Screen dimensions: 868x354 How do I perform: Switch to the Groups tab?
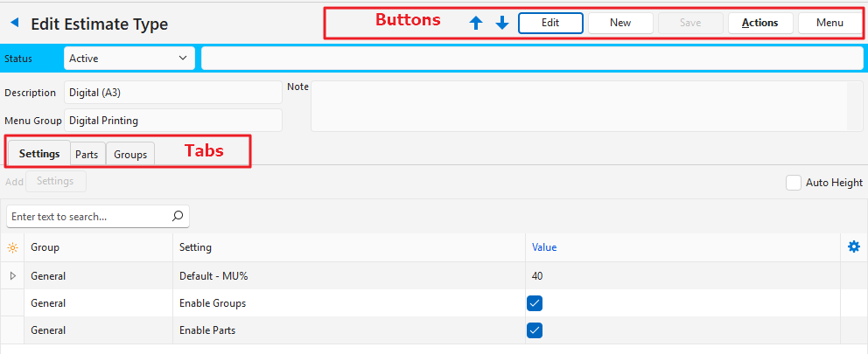[x=130, y=155]
